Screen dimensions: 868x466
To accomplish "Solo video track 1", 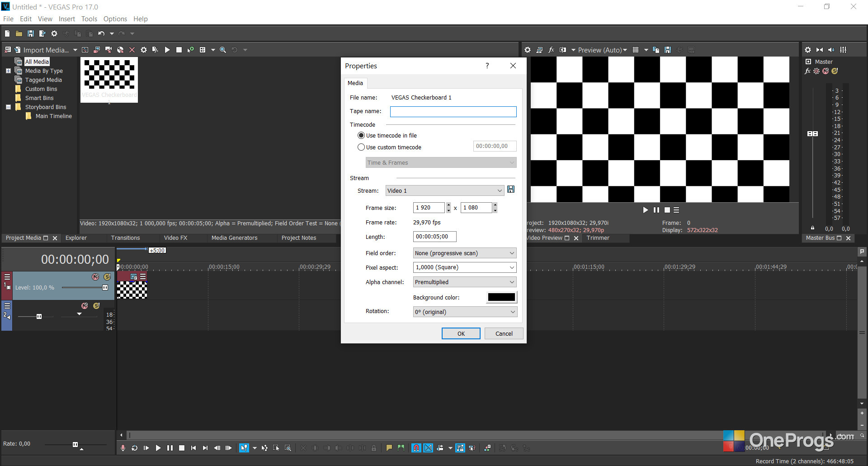I will point(107,276).
